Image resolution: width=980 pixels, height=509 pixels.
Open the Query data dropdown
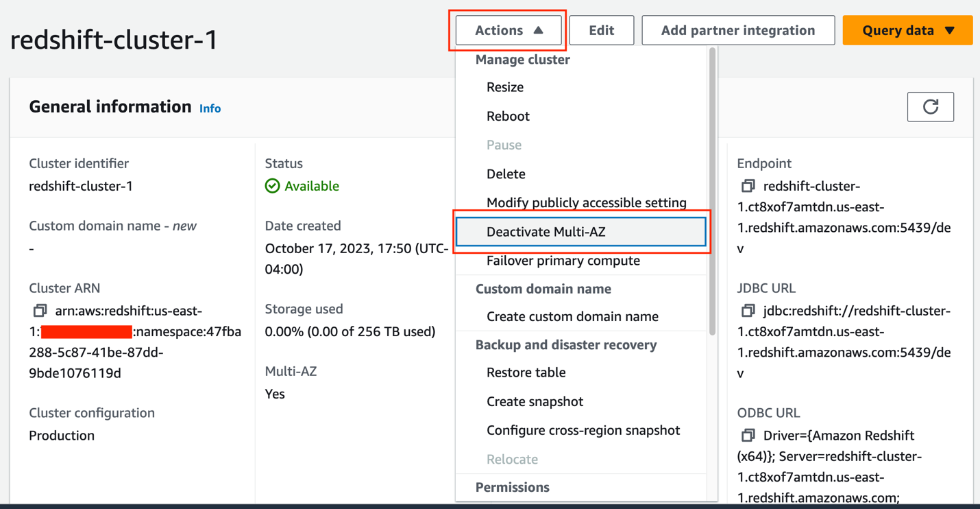click(907, 30)
